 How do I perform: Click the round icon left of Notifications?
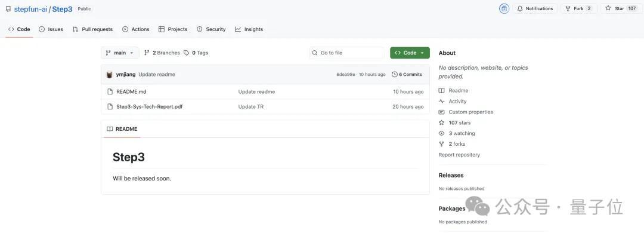[x=504, y=8]
